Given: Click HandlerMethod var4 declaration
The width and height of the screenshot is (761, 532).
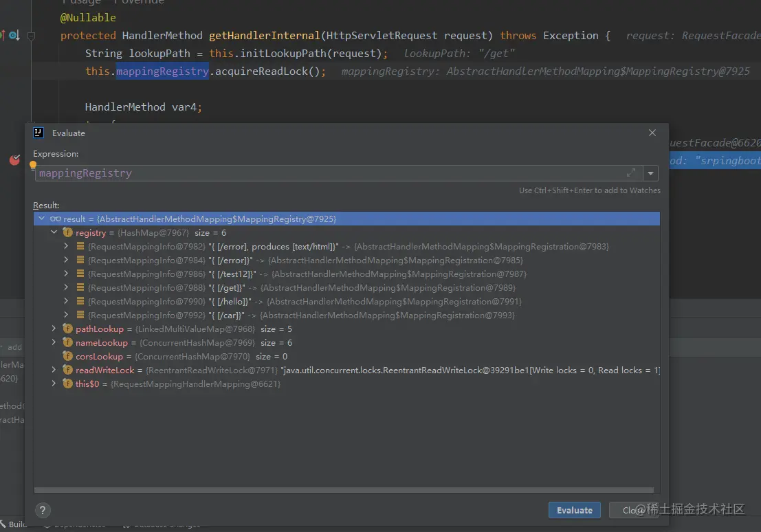Looking at the screenshot, I should [x=143, y=107].
